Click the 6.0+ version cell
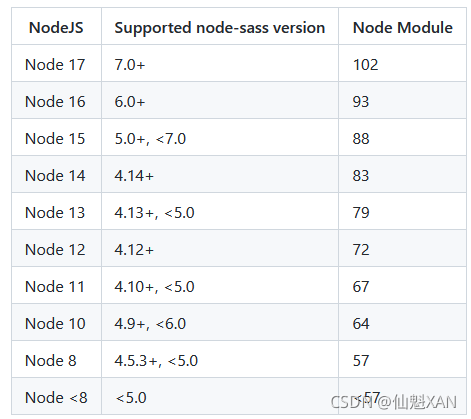Screen dimensions: 471x419 pos(130,101)
